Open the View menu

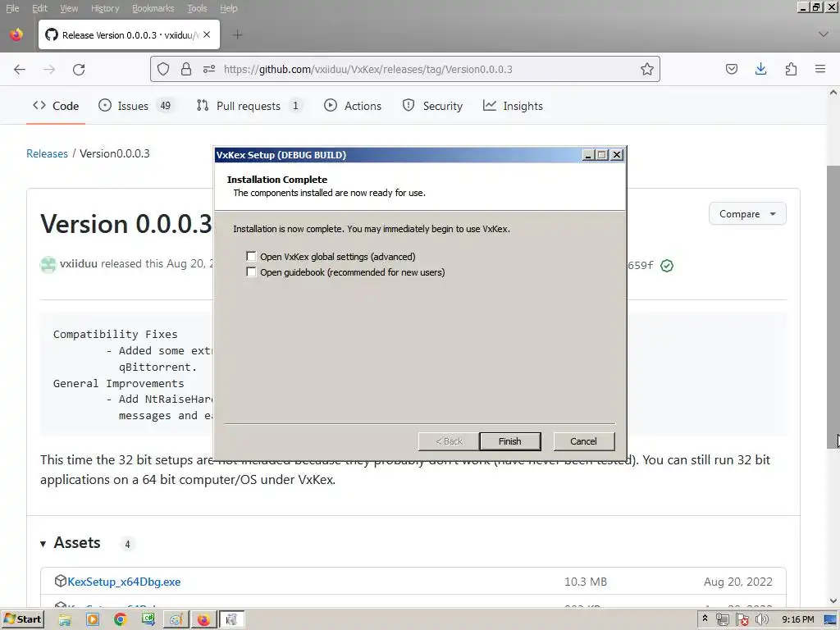[69, 8]
